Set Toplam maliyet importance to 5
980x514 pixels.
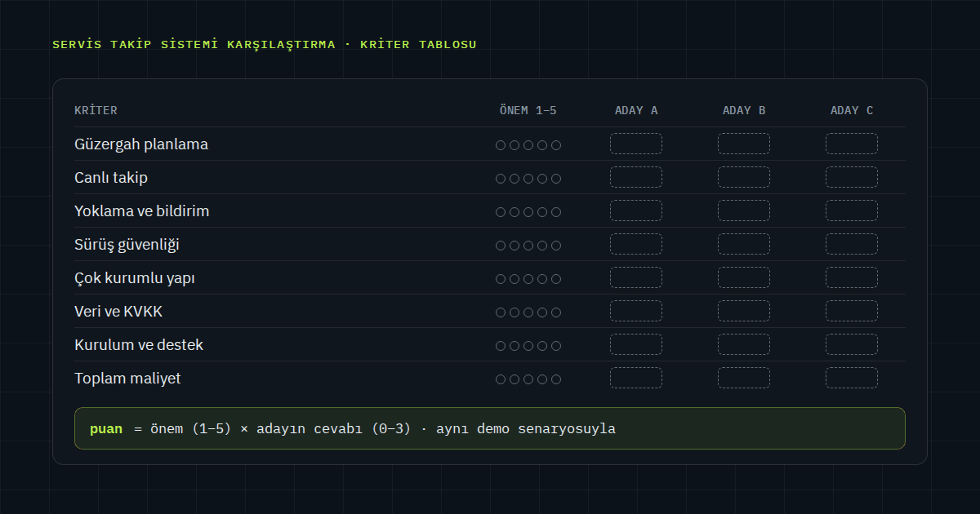point(556,379)
